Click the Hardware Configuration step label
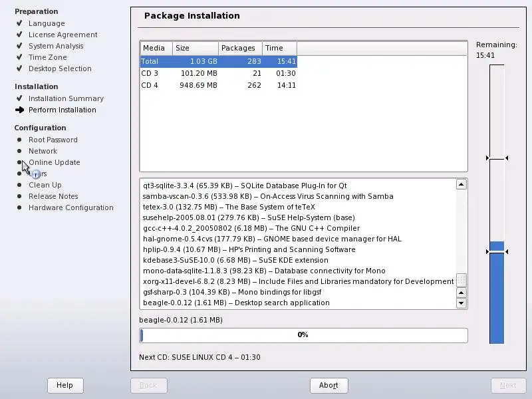 [71, 207]
